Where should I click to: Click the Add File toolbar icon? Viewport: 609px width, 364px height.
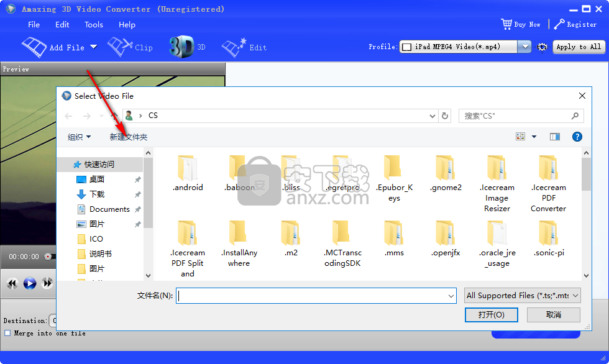pos(34,47)
